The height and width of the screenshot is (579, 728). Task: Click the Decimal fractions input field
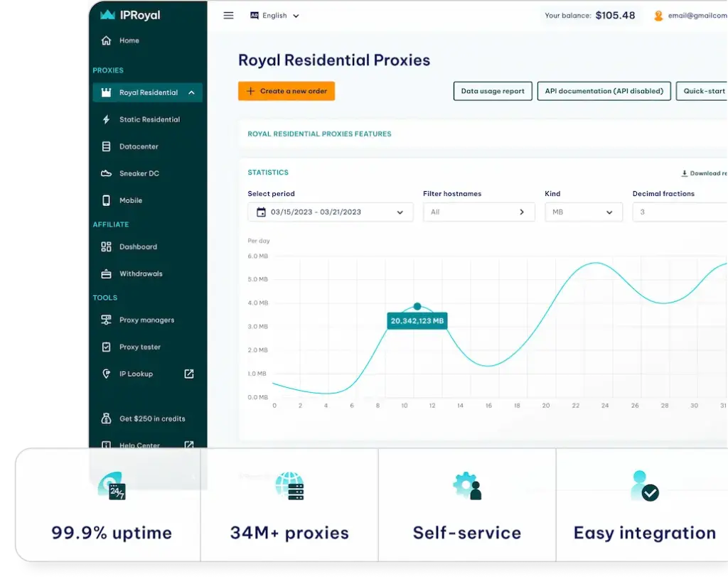tap(680, 212)
